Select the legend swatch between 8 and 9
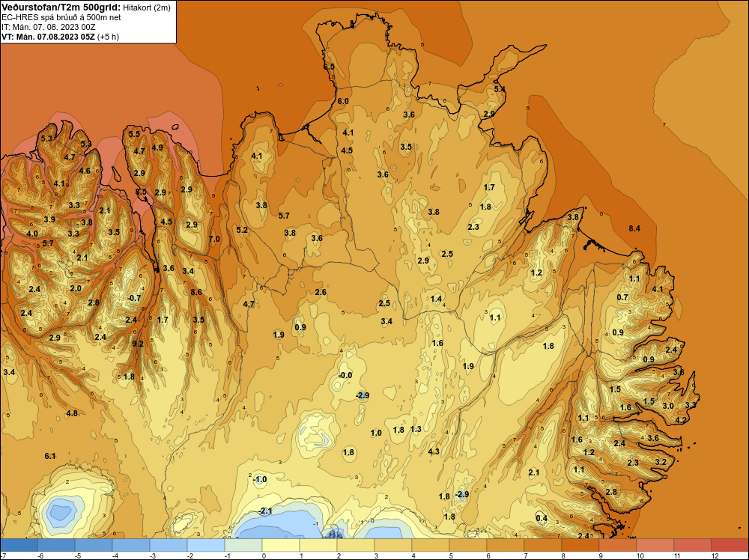The height and width of the screenshot is (560, 749). point(580,545)
